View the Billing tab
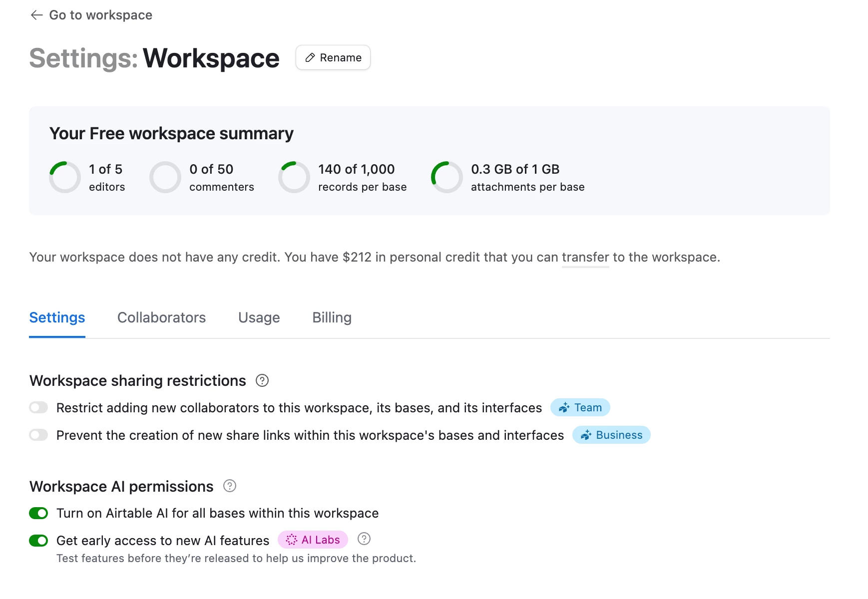 point(332,317)
